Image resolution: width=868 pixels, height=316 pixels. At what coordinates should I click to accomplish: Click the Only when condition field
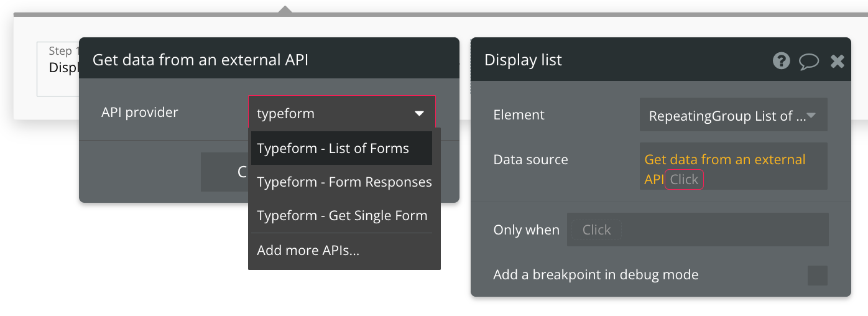pos(698,230)
